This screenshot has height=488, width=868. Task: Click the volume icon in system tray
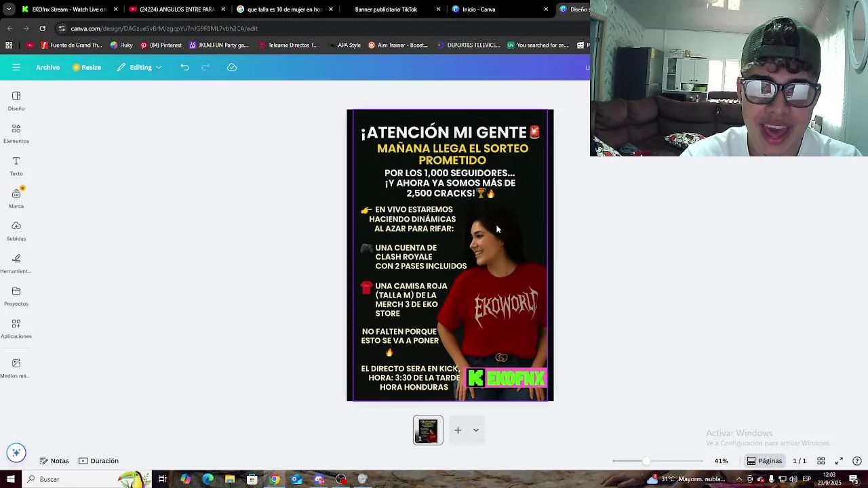[x=793, y=479]
